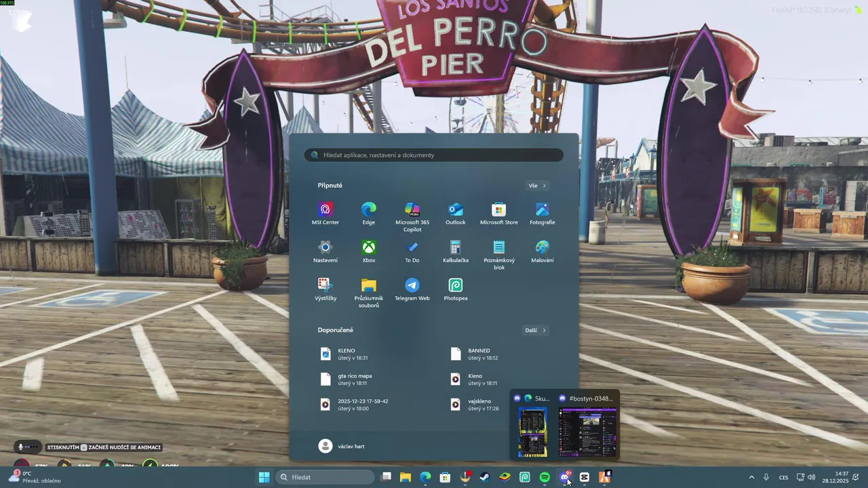Open MSI Center from pinned apps
The height and width of the screenshot is (488, 868).
[x=325, y=213]
